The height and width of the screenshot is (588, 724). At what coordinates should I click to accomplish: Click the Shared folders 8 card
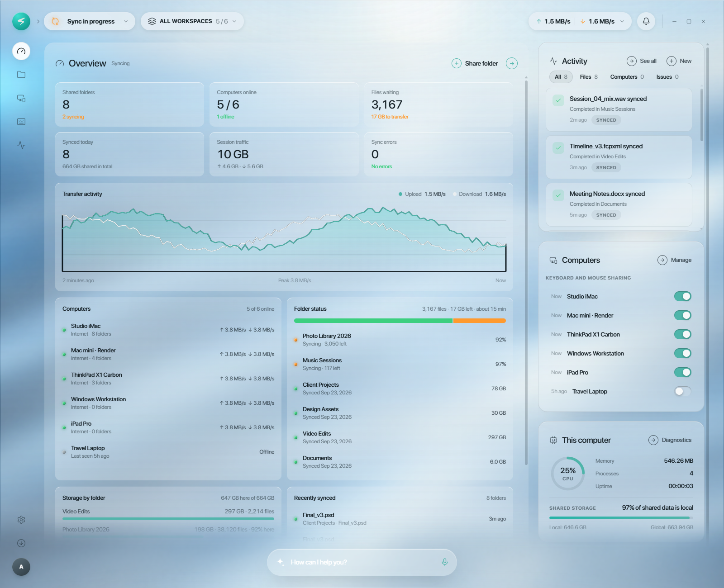(x=129, y=104)
